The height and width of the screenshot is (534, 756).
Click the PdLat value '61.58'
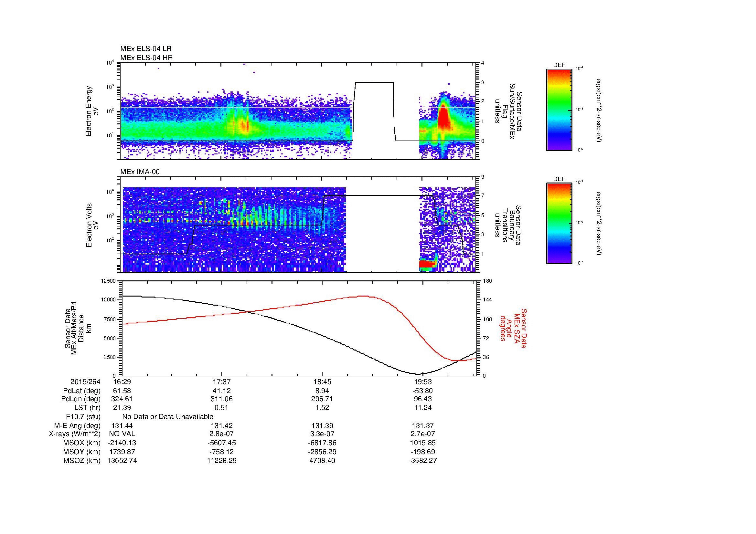click(122, 391)
